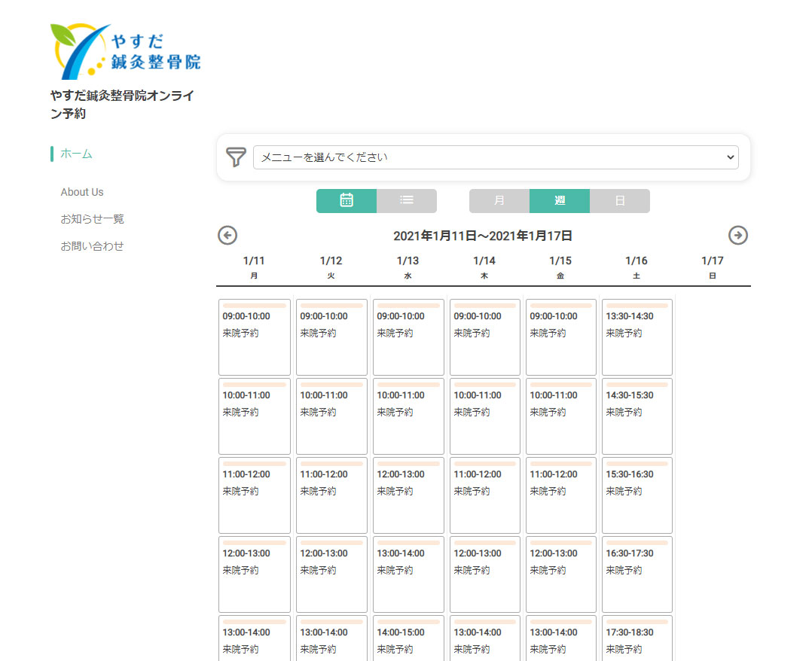Select the 日 (day) view

tap(620, 201)
